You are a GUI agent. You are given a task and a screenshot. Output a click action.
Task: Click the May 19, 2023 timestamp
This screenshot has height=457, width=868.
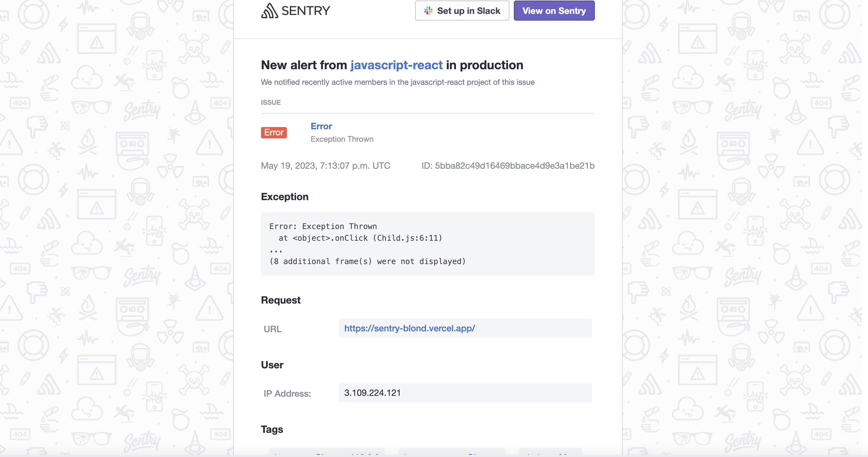click(x=325, y=165)
